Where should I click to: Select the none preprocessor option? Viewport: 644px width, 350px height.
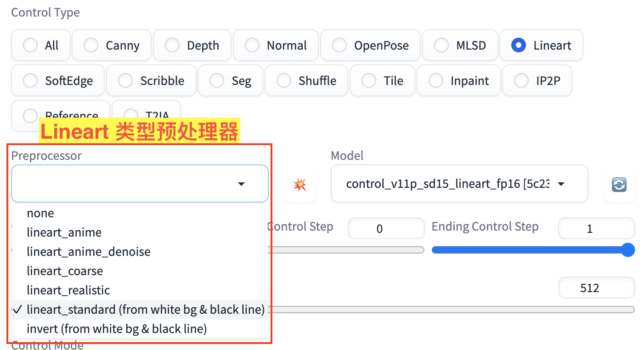(40, 213)
